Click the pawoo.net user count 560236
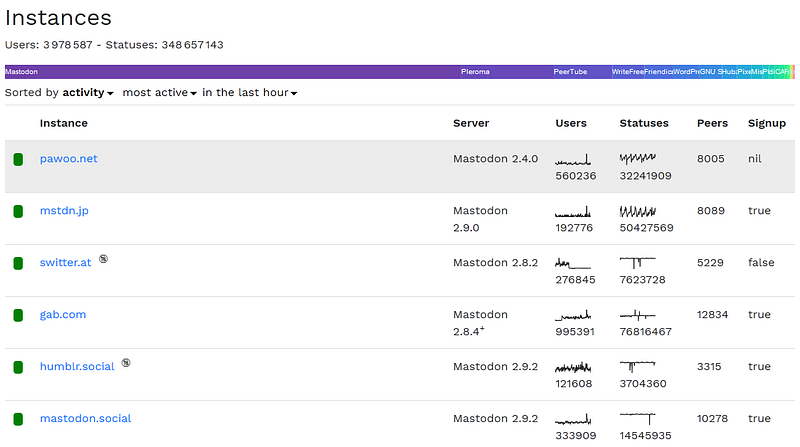 pos(576,176)
